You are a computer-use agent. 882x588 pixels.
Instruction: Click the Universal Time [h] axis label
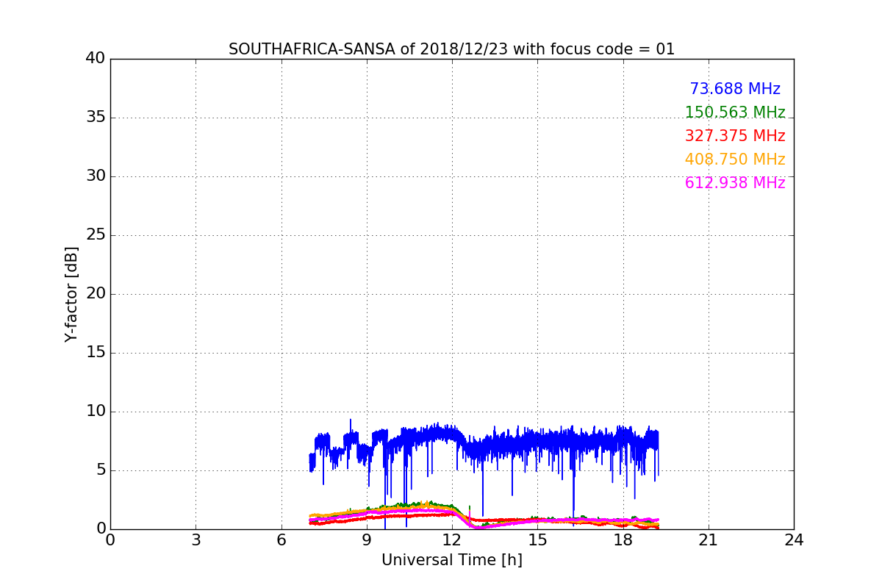coord(452,560)
